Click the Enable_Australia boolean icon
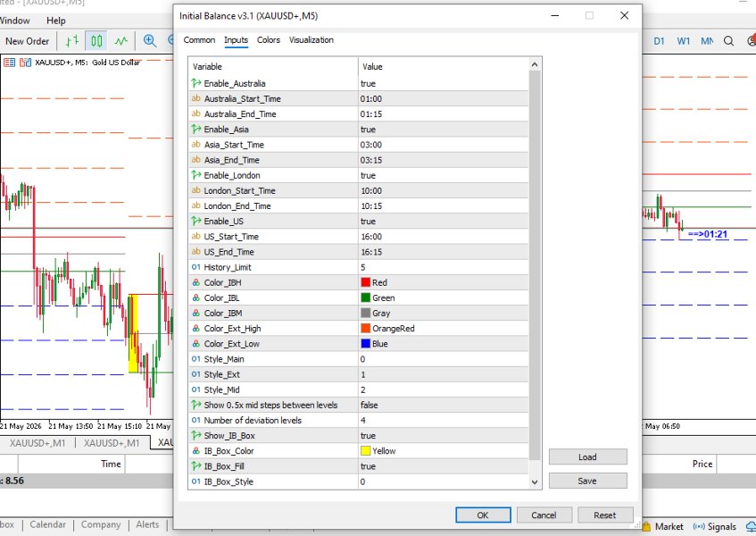This screenshot has height=536, width=756. point(196,83)
